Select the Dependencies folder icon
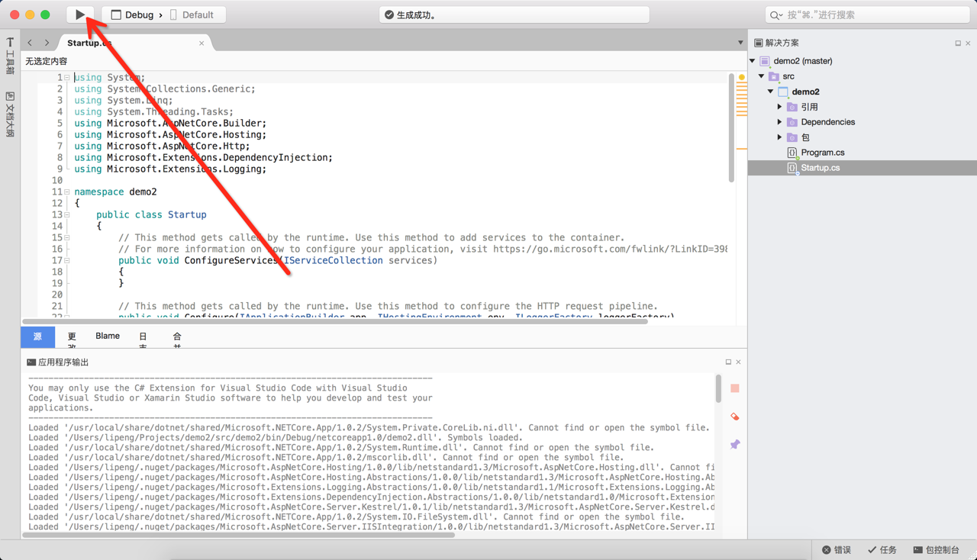The width and height of the screenshot is (977, 560). pos(792,122)
